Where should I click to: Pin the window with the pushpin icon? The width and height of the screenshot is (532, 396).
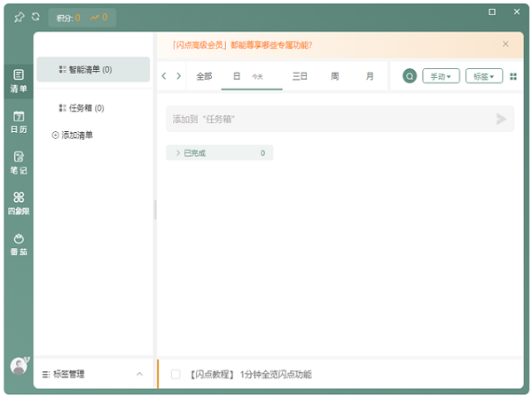tap(19, 17)
